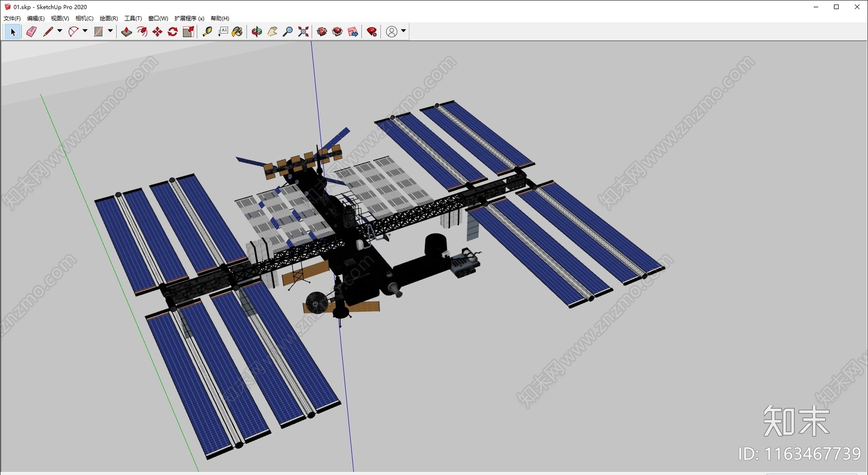Open the 编辑(E) menu

tap(36, 18)
